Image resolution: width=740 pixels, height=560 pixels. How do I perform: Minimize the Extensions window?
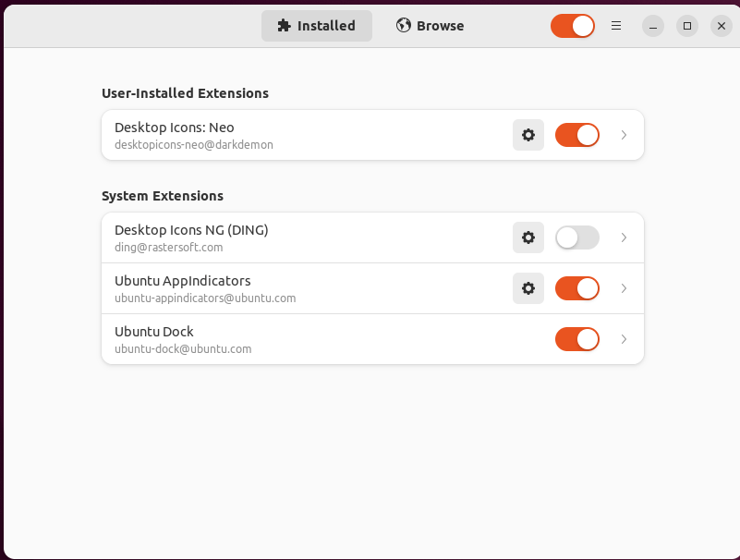[x=653, y=26]
